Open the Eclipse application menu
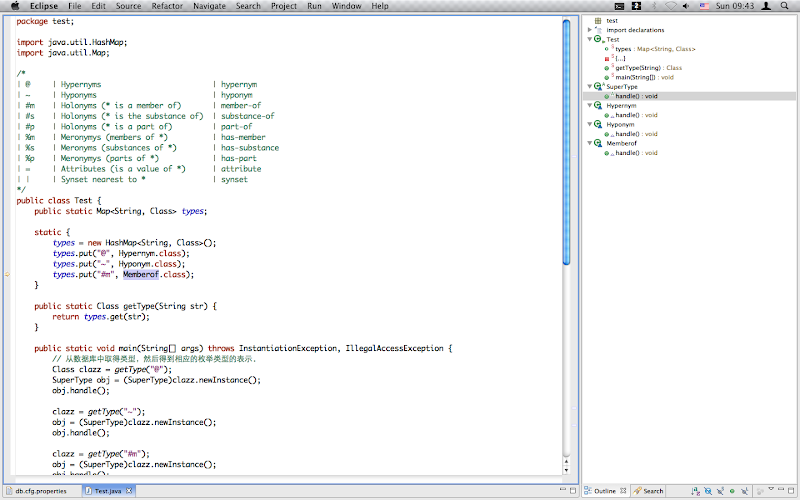Viewport: 800px width, 500px height. tap(44, 6)
